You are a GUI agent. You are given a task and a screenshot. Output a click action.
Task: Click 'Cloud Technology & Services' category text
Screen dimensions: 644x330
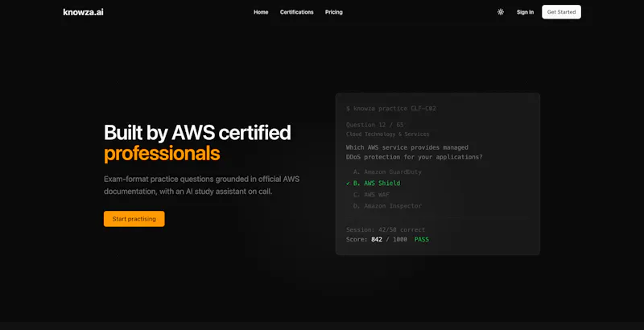coord(387,134)
